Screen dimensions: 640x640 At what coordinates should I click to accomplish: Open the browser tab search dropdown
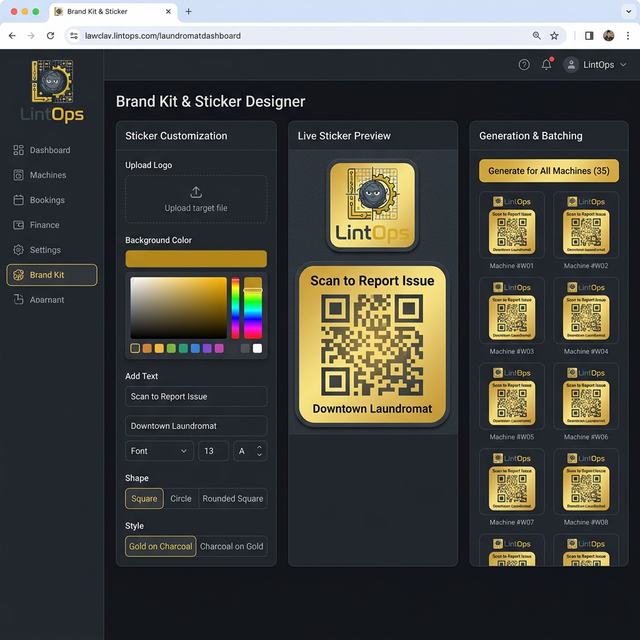(x=629, y=11)
